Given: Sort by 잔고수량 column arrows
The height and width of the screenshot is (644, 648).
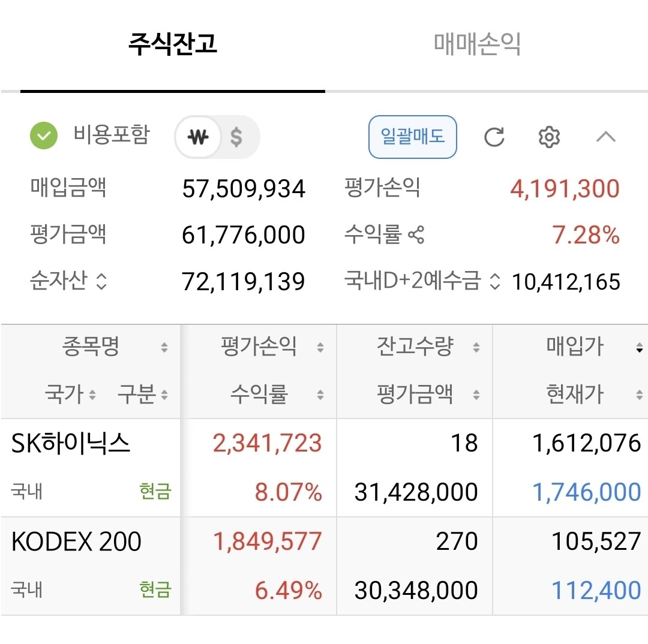Looking at the screenshot, I should [476, 347].
